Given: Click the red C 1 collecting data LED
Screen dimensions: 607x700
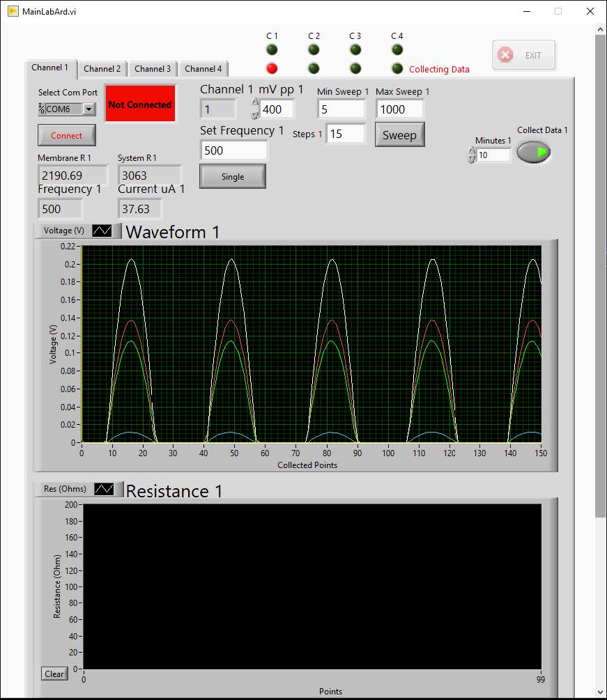Looking at the screenshot, I should [272, 68].
